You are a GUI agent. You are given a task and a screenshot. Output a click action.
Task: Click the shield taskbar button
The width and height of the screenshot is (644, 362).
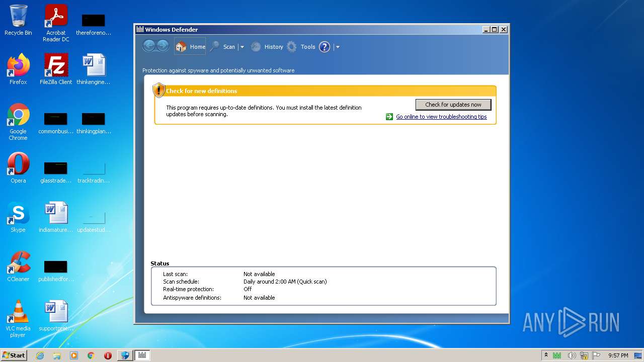125,355
